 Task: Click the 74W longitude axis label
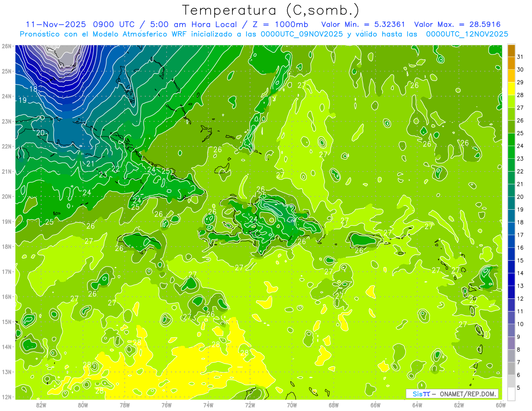[x=208, y=405]
